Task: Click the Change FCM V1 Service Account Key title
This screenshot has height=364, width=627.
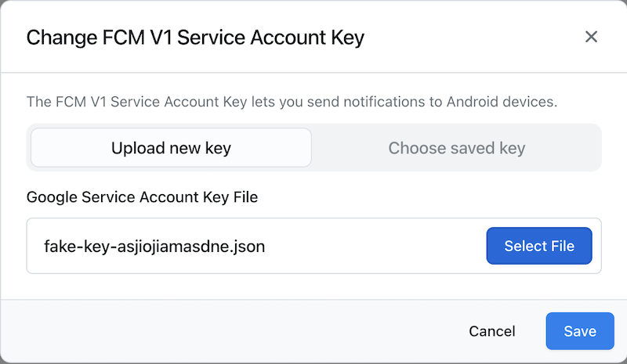Action: (x=195, y=38)
